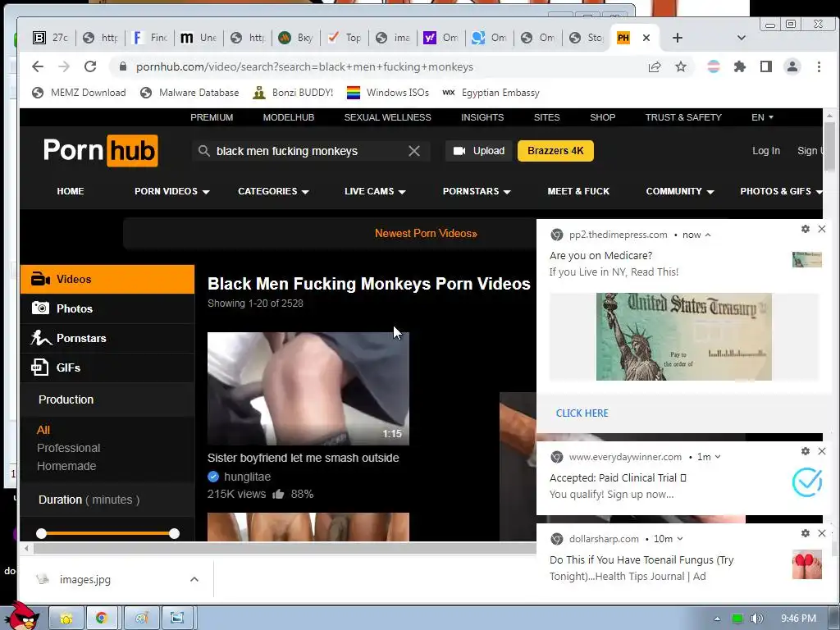Image resolution: width=840 pixels, height=630 pixels.
Task: Click the share page icon in address bar
Action: [655, 67]
